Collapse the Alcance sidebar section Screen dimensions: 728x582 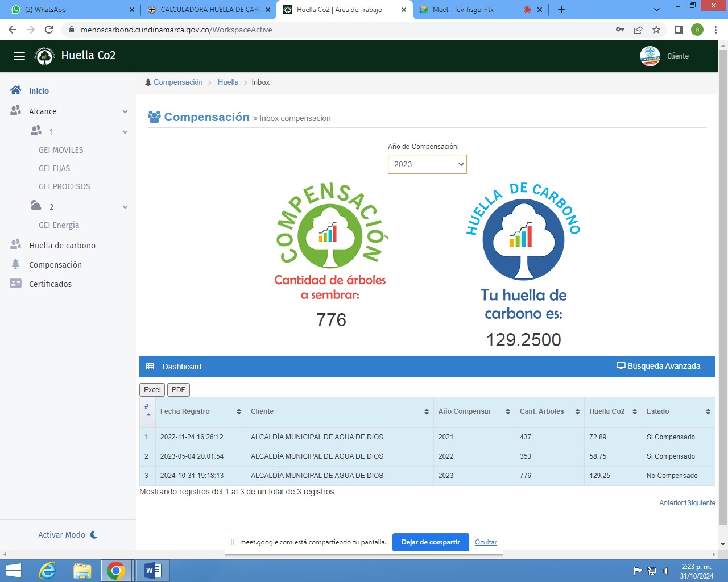point(125,111)
